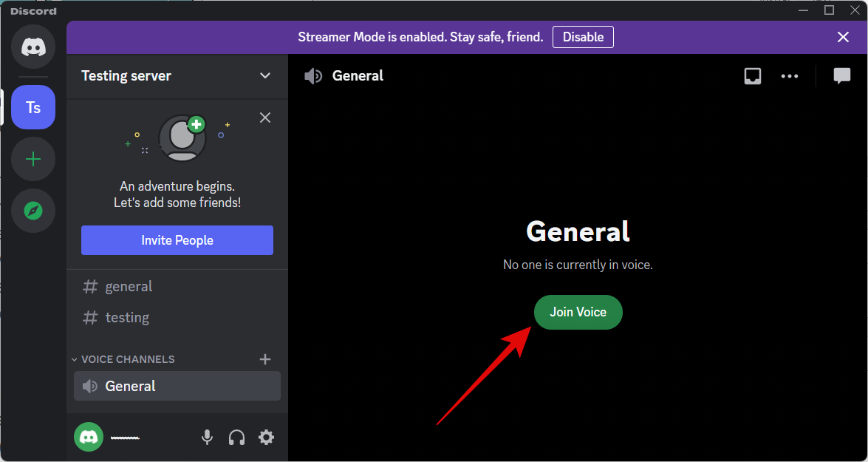Click "No one is currently in voice." text

coord(578,265)
